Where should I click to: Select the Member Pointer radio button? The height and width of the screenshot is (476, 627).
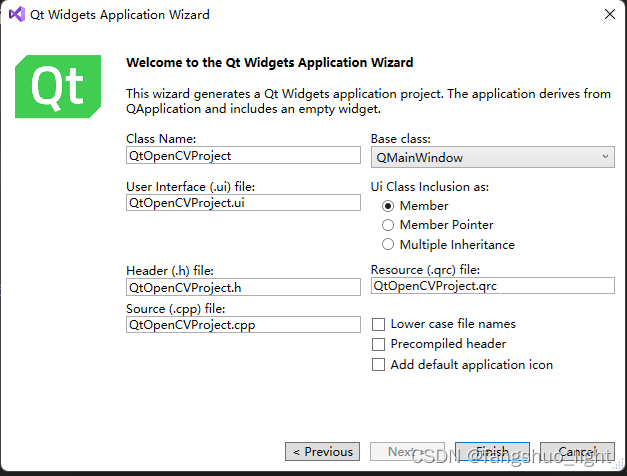387,225
